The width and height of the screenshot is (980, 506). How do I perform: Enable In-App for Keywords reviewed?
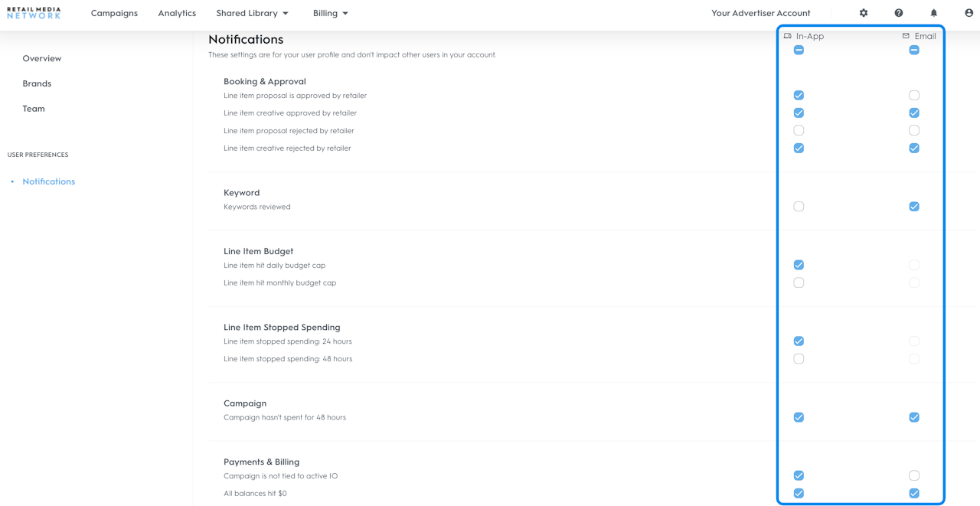click(799, 207)
